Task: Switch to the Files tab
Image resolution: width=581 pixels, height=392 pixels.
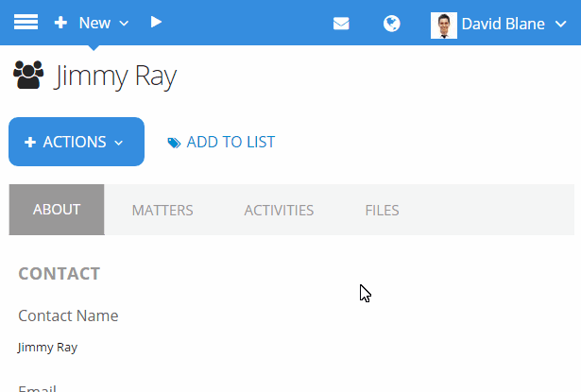Action: pyautogui.click(x=382, y=210)
